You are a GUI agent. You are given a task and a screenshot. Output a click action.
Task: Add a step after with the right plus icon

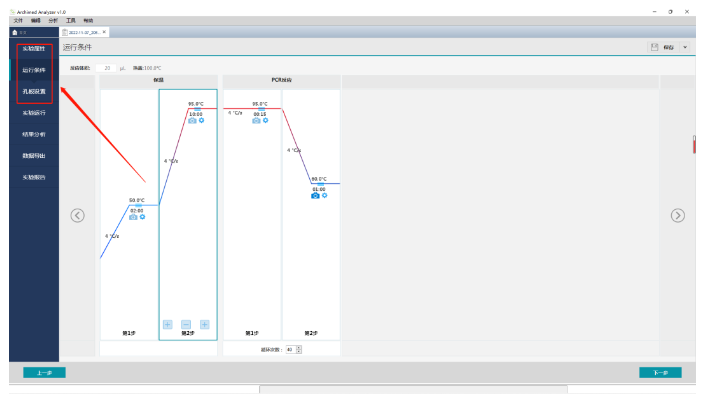click(x=204, y=325)
